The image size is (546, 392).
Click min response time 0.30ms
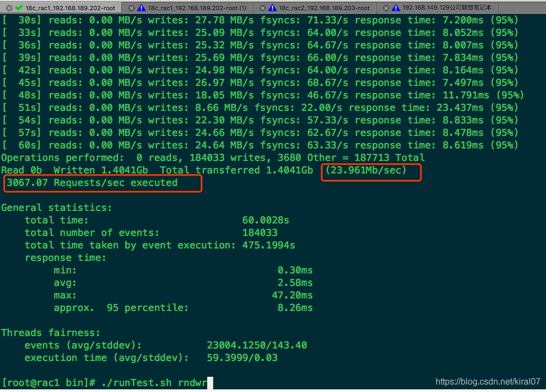(295, 270)
